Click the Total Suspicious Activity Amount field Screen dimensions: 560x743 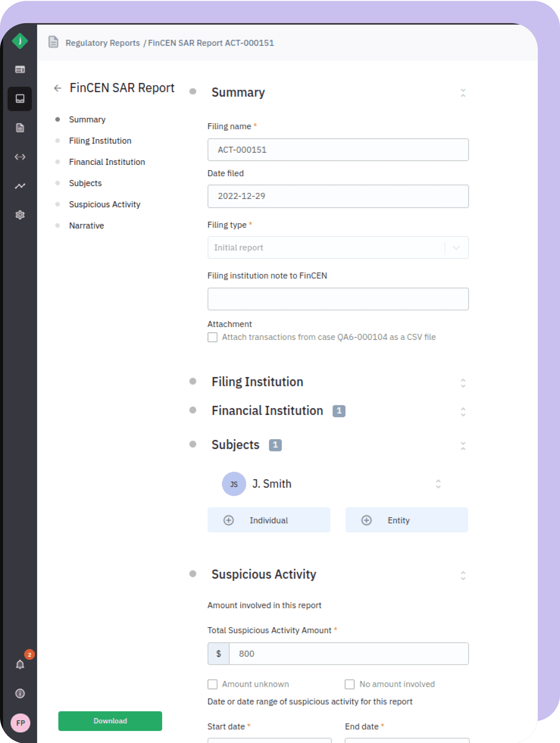pos(348,654)
